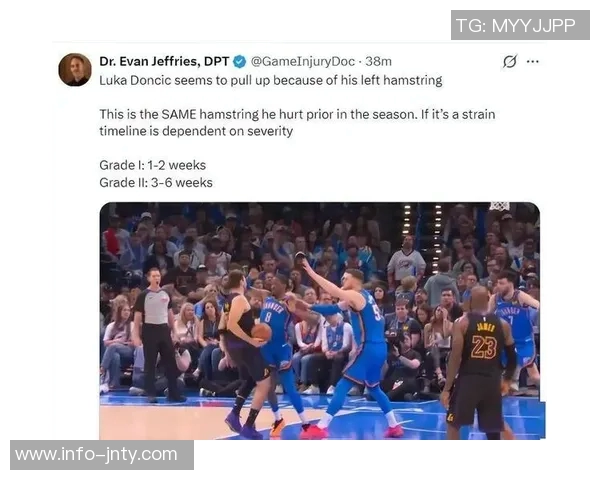Click the number 23 James jersey

coord(483,342)
